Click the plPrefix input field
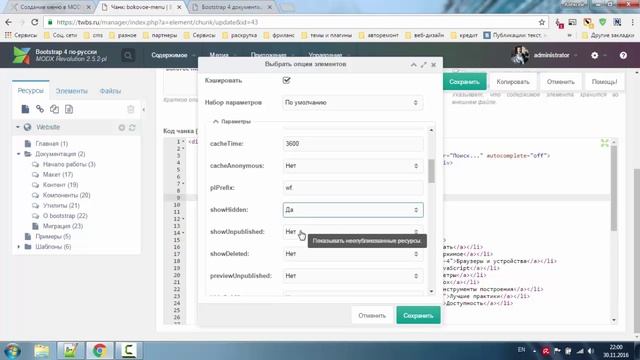Viewport: 640px width, 360px height. tap(352, 188)
